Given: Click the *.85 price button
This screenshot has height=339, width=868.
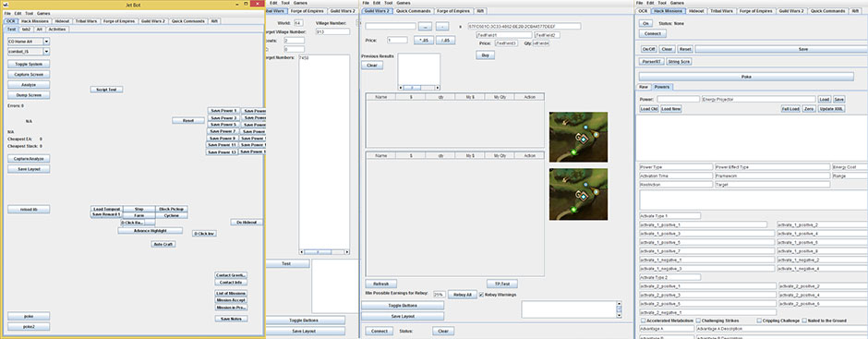Looking at the screenshot, I should click(424, 40).
